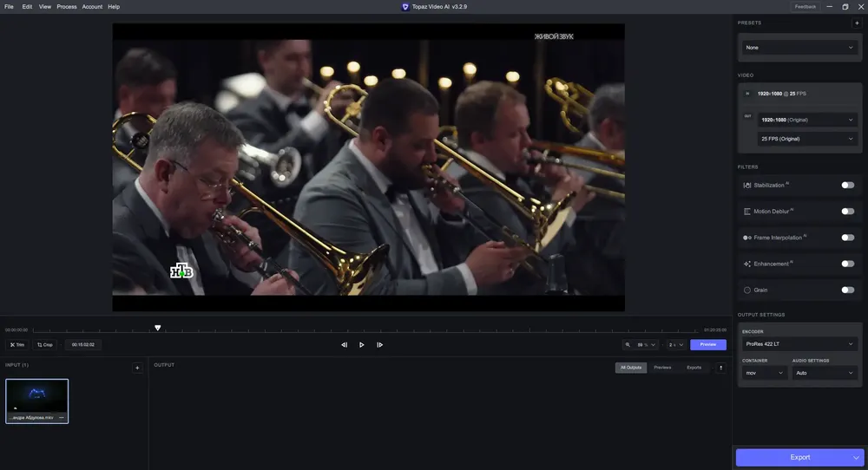Enable the Grain filter toggle
The image size is (868, 470).
tap(847, 290)
